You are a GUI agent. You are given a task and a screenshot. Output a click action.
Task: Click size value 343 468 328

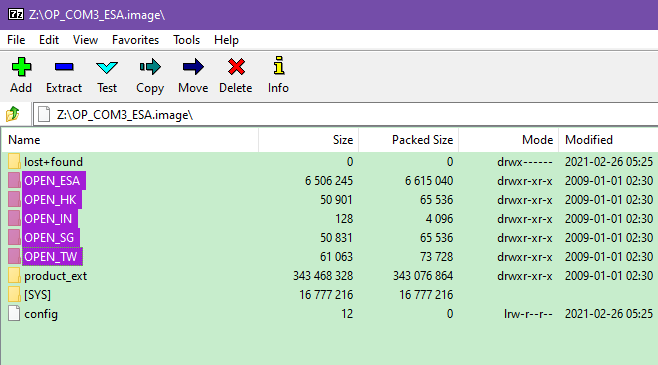[x=323, y=276]
